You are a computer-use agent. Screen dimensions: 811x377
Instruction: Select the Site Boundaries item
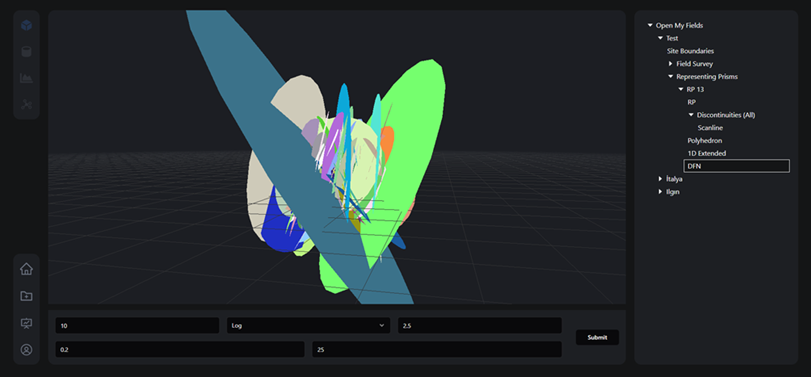coord(690,51)
